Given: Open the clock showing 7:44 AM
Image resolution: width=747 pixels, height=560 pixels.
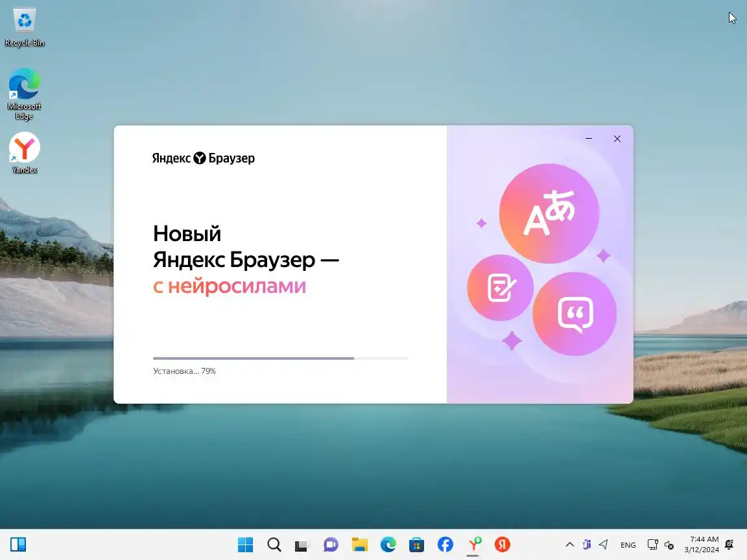Looking at the screenshot, I should (702, 544).
